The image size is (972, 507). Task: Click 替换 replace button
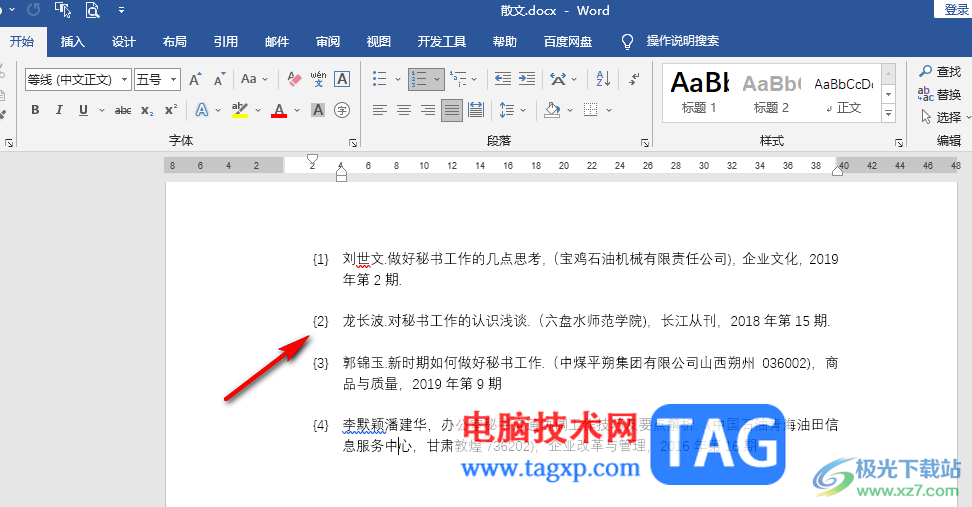[940, 94]
